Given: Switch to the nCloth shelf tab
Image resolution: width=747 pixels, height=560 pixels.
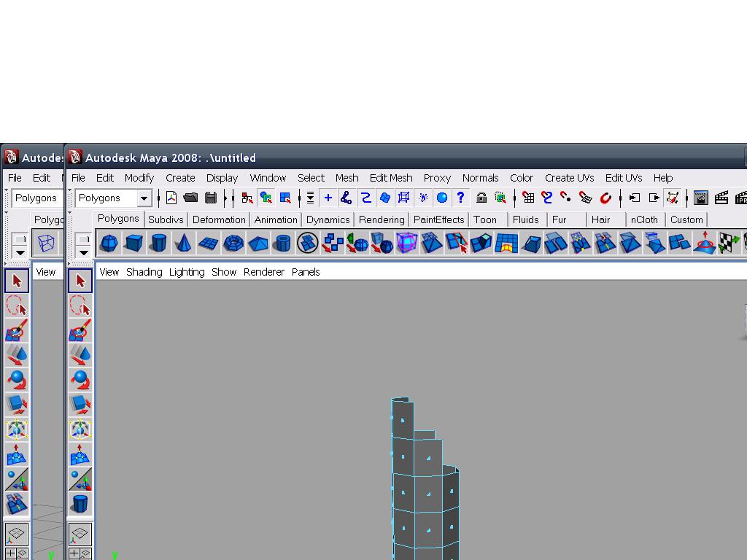Looking at the screenshot, I should (x=644, y=219).
